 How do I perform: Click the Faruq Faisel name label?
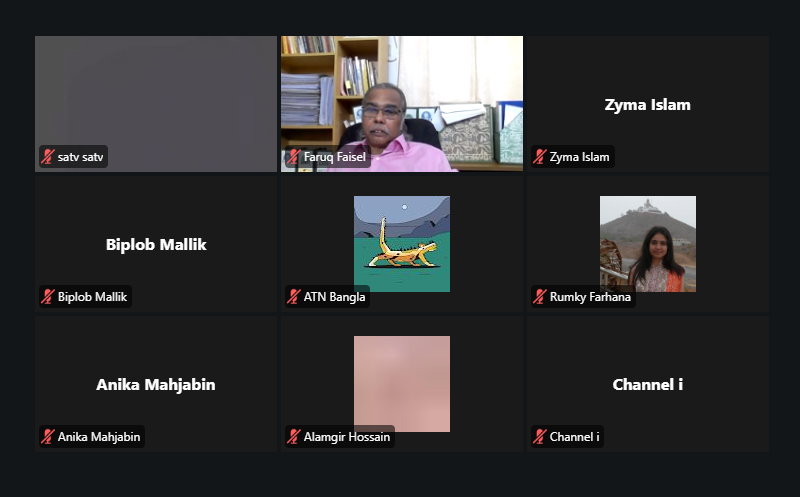click(335, 157)
